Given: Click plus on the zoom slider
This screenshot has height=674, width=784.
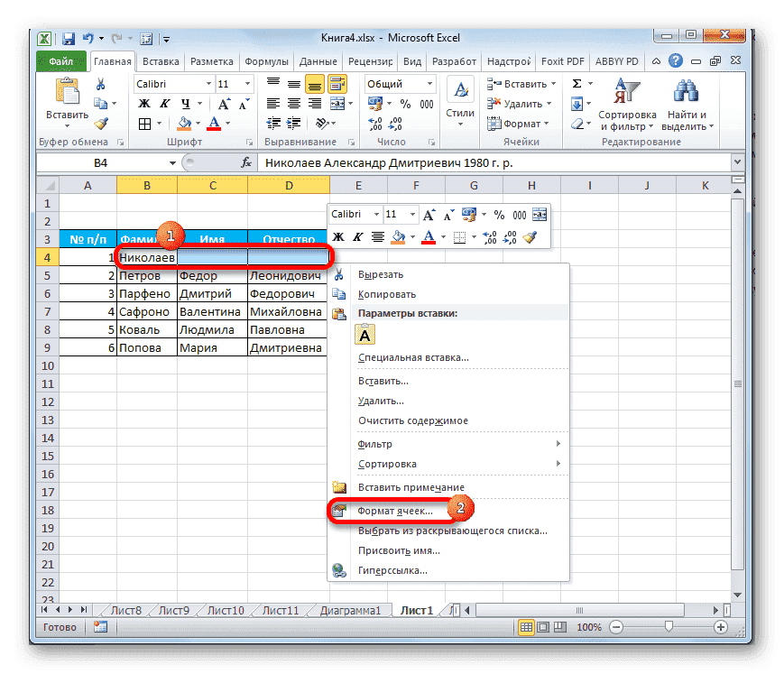Looking at the screenshot, I should click(722, 626).
